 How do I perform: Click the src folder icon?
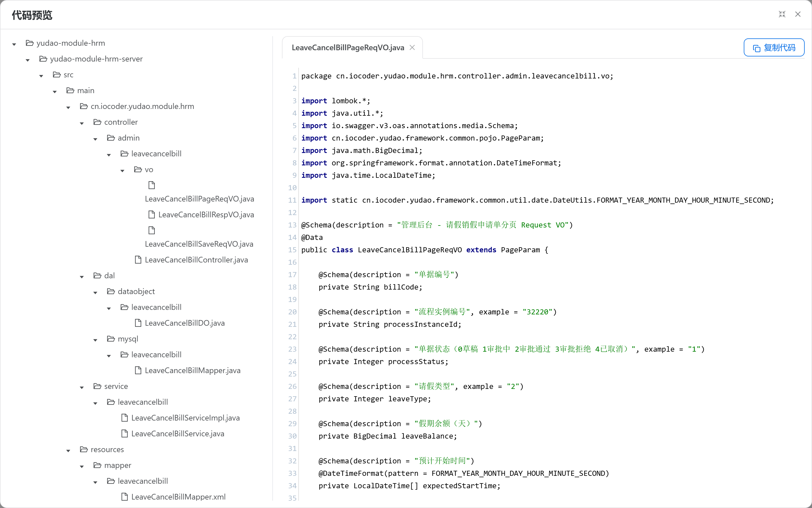(x=57, y=75)
